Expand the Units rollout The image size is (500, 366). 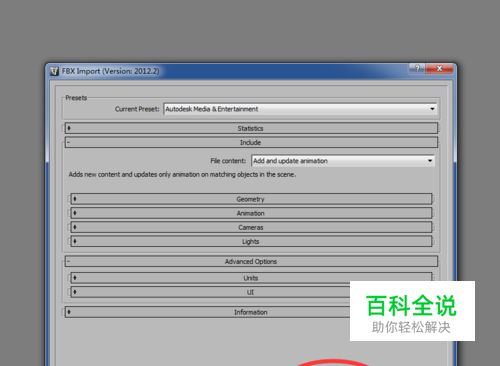click(x=251, y=278)
